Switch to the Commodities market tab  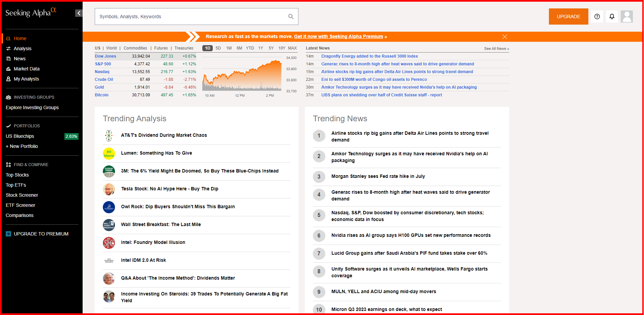pyautogui.click(x=135, y=48)
